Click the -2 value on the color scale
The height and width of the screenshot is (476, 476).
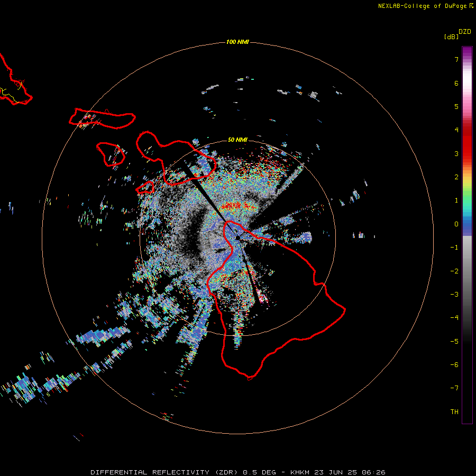pyautogui.click(x=454, y=271)
